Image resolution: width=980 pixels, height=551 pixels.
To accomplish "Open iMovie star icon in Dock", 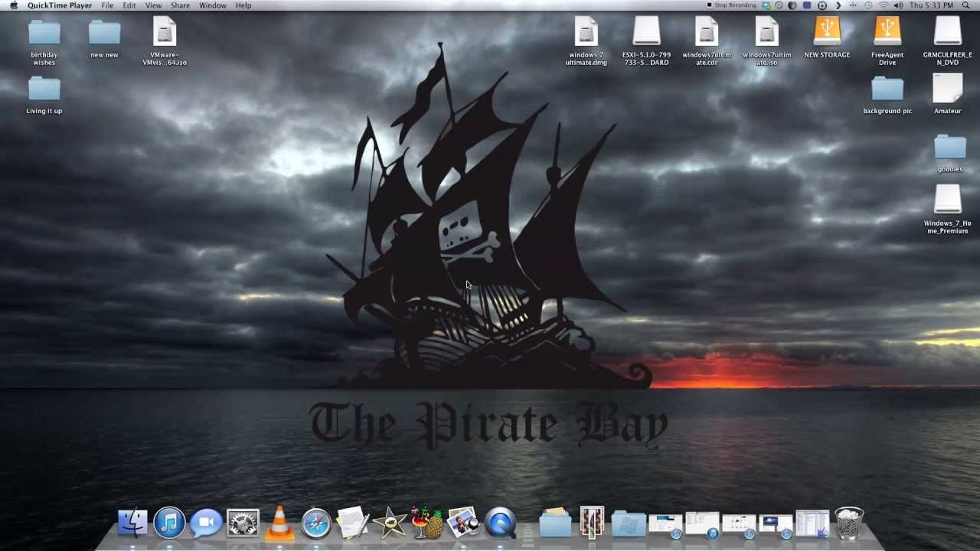I will [390, 523].
